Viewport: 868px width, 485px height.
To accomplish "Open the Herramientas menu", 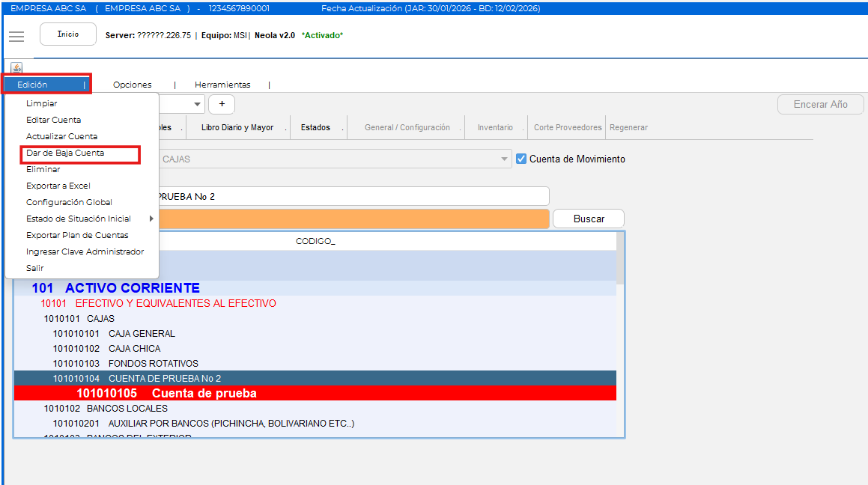I will [222, 85].
